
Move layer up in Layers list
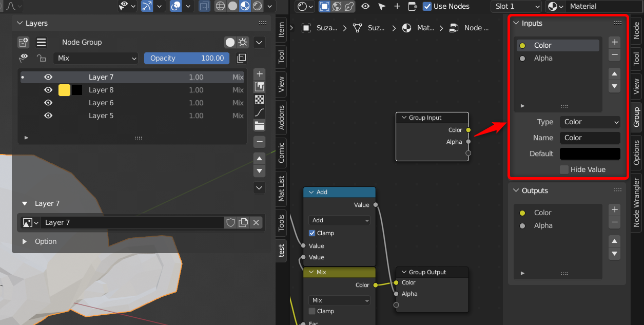[x=260, y=158]
